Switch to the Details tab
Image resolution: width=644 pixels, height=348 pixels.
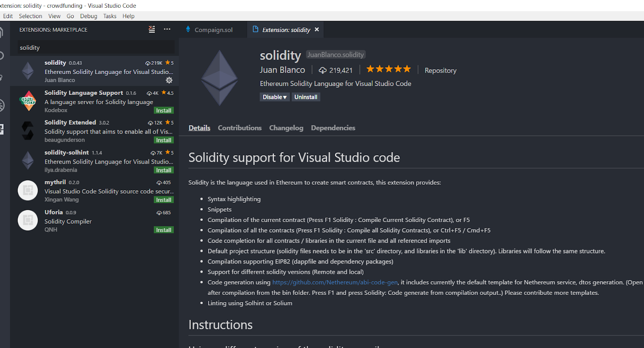pos(199,128)
